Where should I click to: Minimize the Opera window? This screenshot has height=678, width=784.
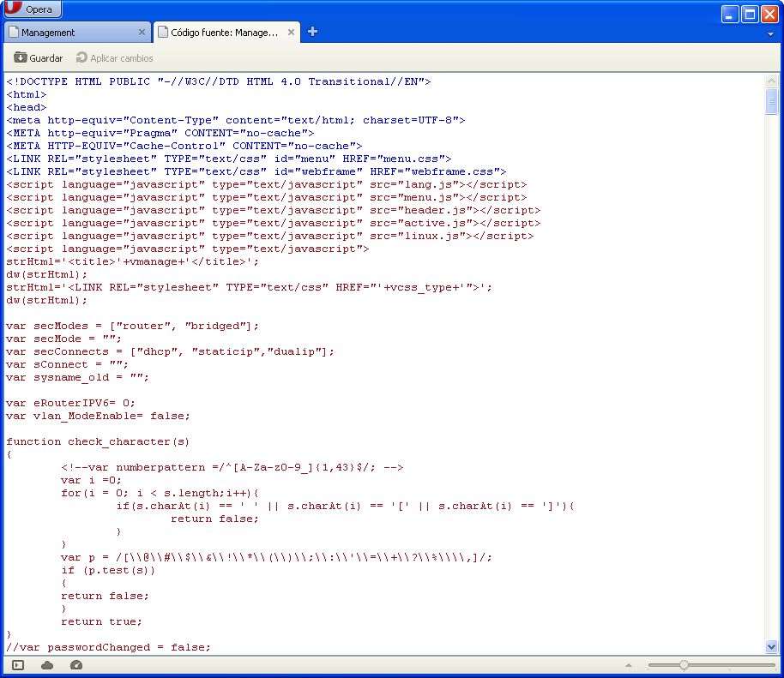click(x=730, y=14)
